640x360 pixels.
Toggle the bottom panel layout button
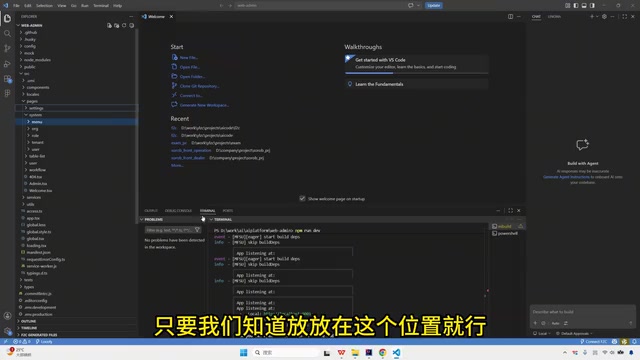[x=584, y=5]
